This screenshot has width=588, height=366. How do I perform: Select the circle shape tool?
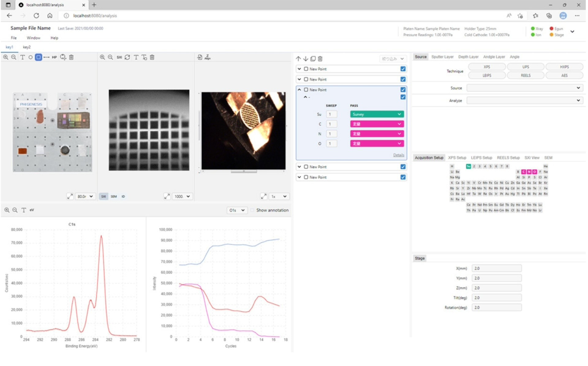30,57
